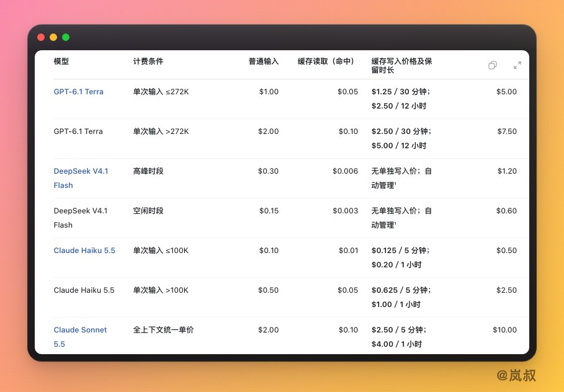Select the 空闲时段 cell
The image size is (564, 392).
148,211
